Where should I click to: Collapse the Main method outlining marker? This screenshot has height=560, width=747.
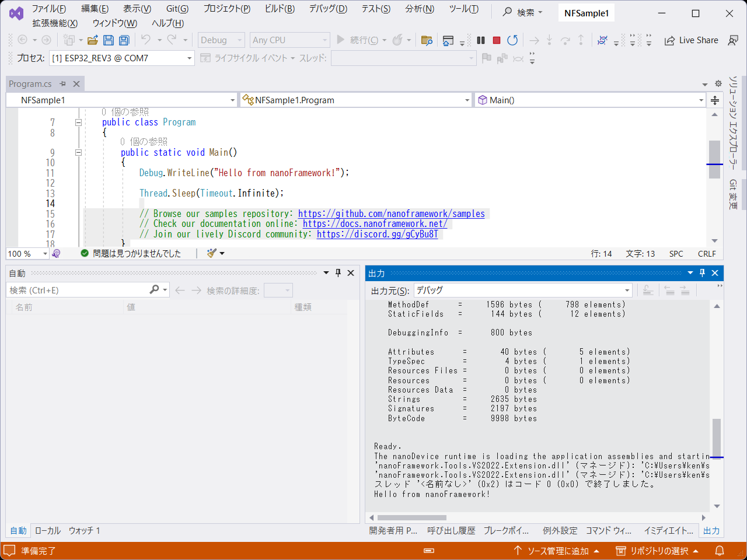[78, 153]
